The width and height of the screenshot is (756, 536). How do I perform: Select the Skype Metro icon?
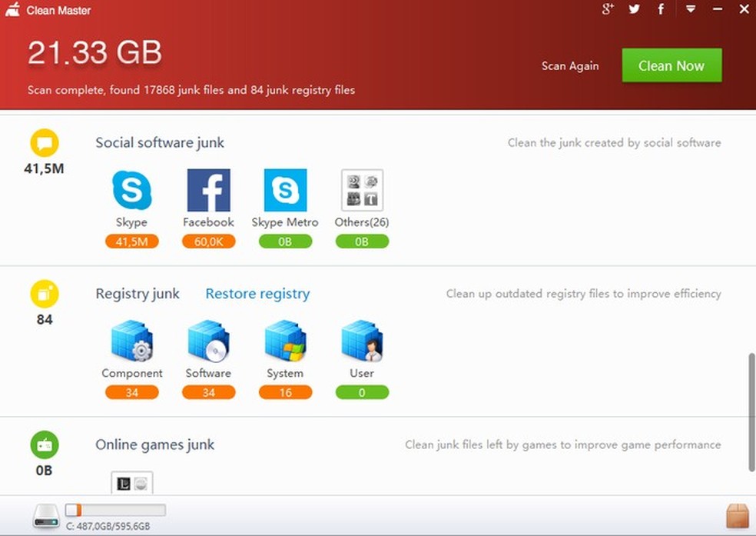pos(285,190)
